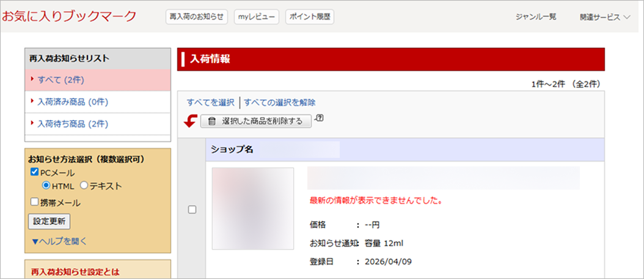Click the 再入荷お知らせ設定とは heading

pos(75,272)
